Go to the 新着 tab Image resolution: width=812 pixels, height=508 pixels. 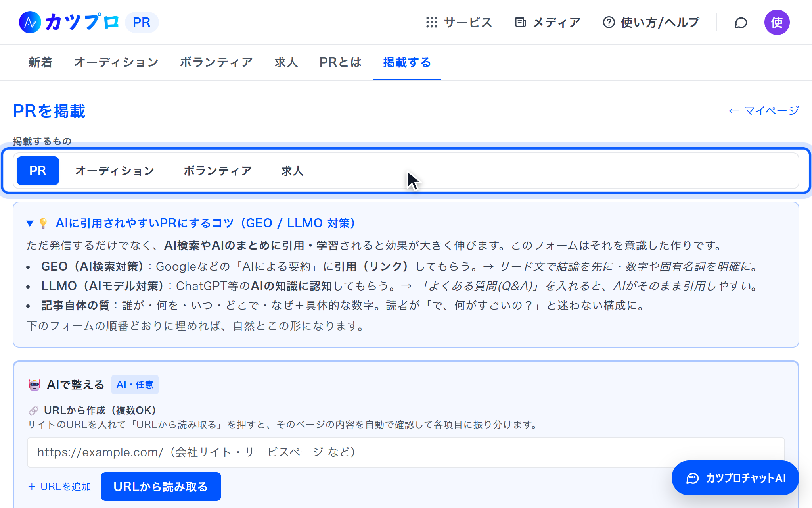pyautogui.click(x=40, y=62)
